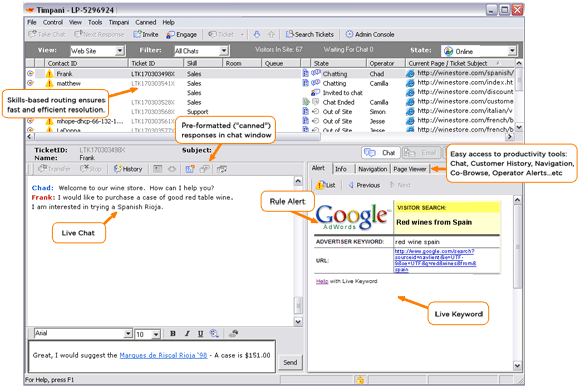Open the Control menu
Viewport: 580px width, 387px height.
(x=53, y=22)
